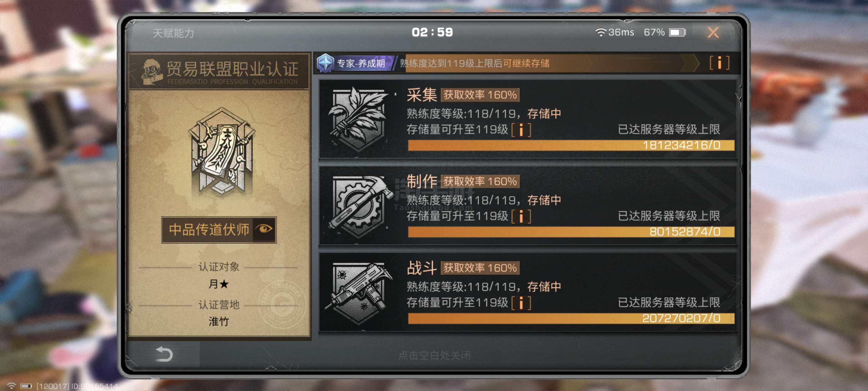This screenshot has width=868, height=391.
Task: Click the 点击空白处关闭 hint text
Action: tap(434, 355)
